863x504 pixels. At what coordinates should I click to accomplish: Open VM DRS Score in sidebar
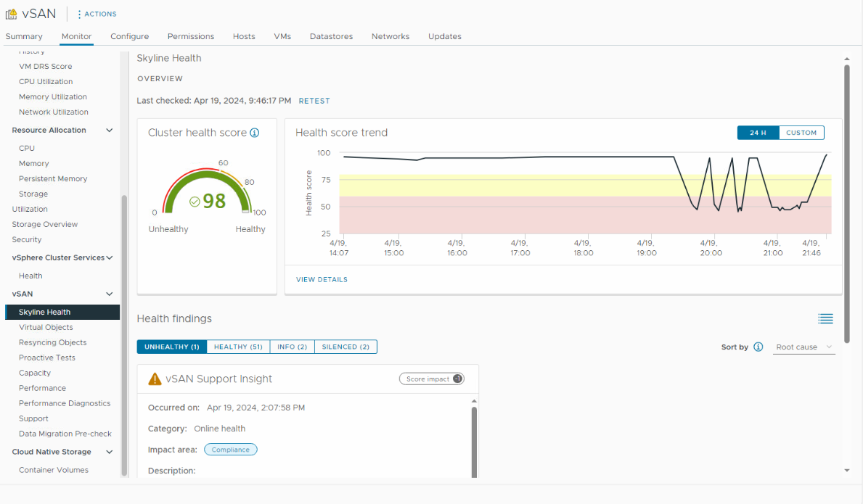pyautogui.click(x=46, y=67)
